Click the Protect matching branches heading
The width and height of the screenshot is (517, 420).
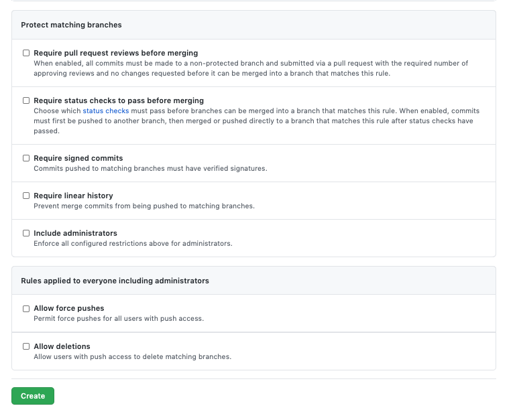pos(71,25)
